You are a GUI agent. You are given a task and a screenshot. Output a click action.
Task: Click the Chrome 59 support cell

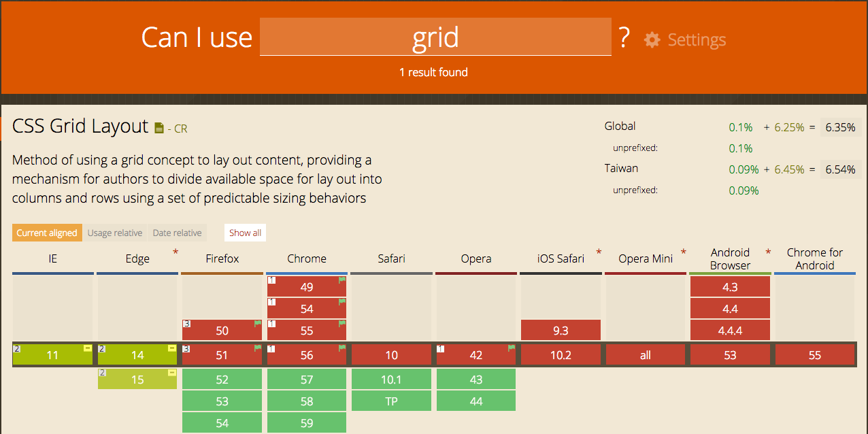point(307,423)
